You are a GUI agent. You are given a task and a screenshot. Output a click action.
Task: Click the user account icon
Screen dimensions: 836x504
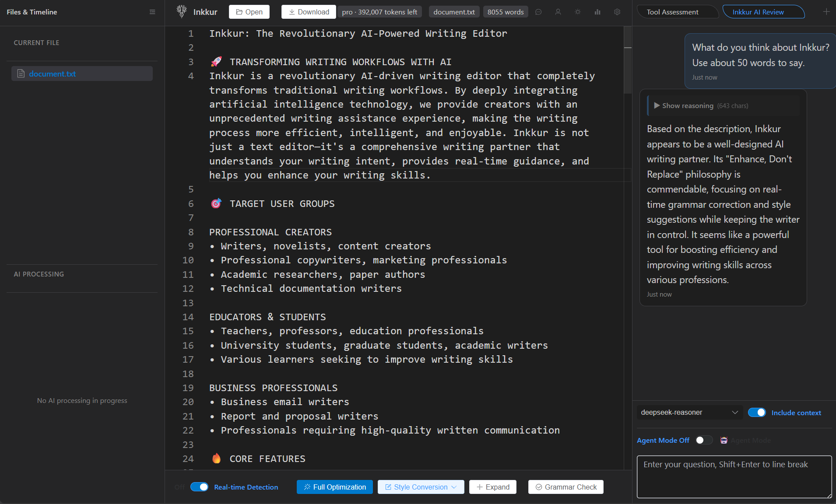click(x=558, y=12)
